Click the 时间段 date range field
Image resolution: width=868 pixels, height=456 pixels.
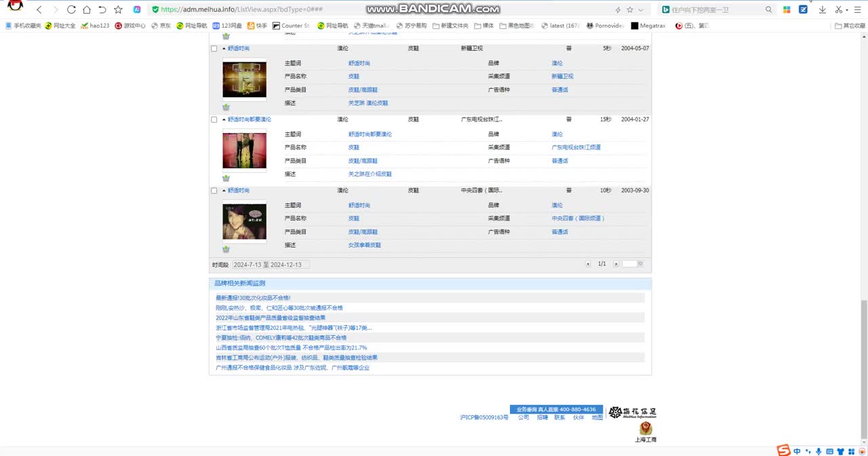click(271, 265)
